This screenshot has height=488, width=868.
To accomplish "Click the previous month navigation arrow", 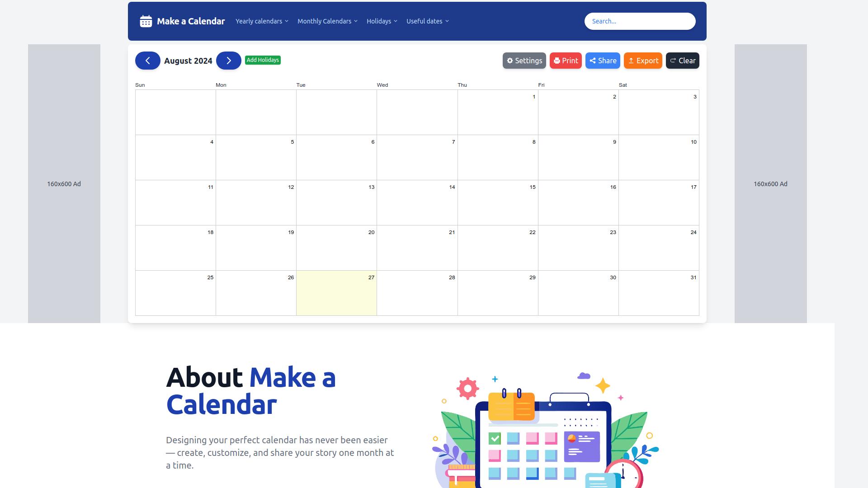I will pyautogui.click(x=148, y=60).
